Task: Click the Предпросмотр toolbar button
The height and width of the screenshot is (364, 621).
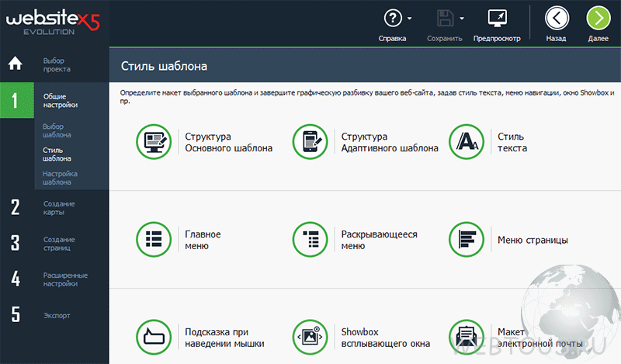Action: point(497,23)
